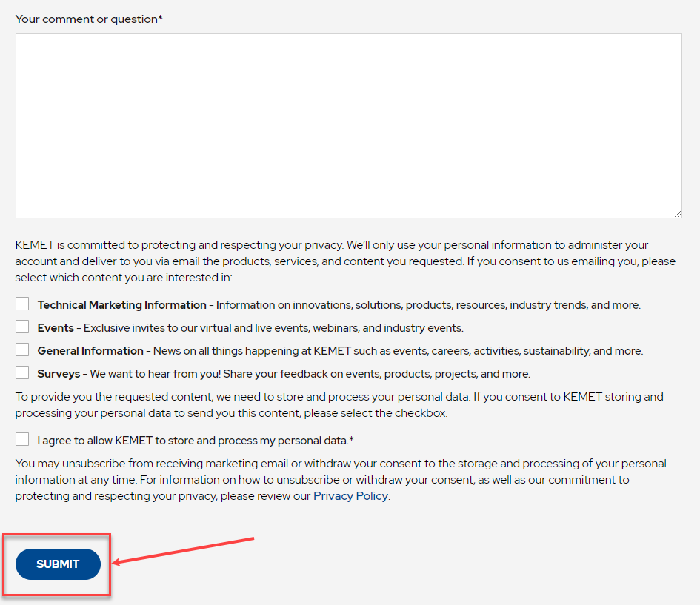Enable the General Information checkbox
This screenshot has width=700, height=605.
[x=22, y=350]
